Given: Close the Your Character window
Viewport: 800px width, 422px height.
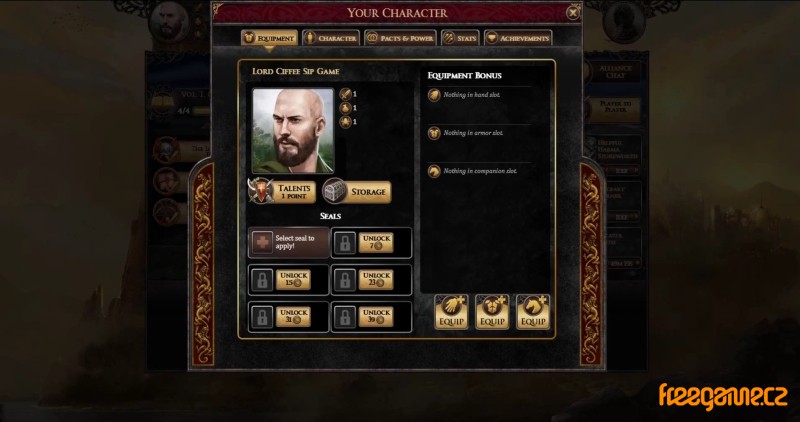Looking at the screenshot, I should (573, 13).
